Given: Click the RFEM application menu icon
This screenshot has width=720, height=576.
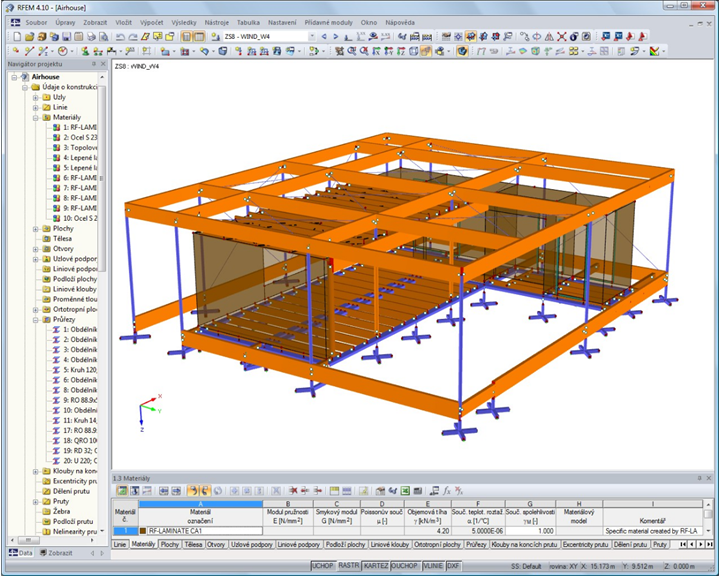Looking at the screenshot, I should point(15,22).
